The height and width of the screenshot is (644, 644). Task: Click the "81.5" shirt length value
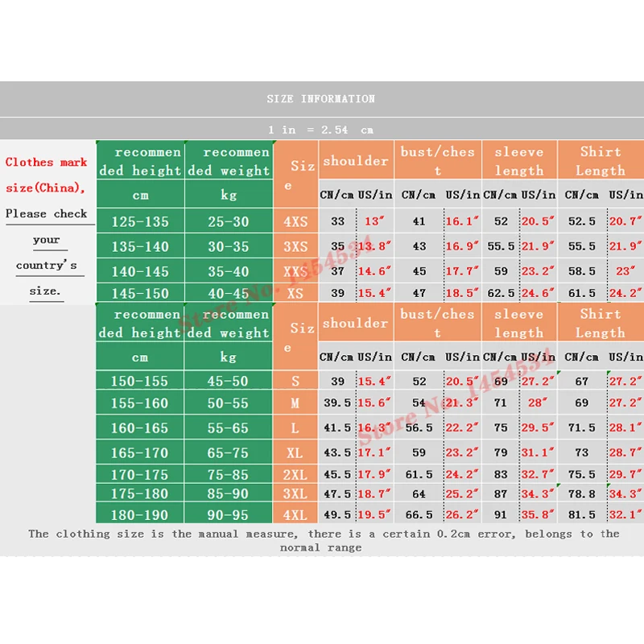[x=581, y=514]
